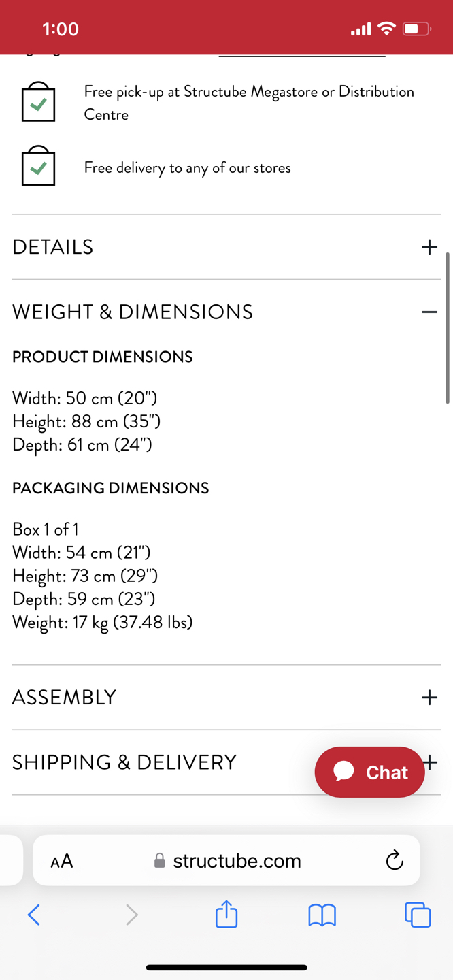This screenshot has height=980, width=453.
Task: Reload the structube.com page
Action: point(395,860)
